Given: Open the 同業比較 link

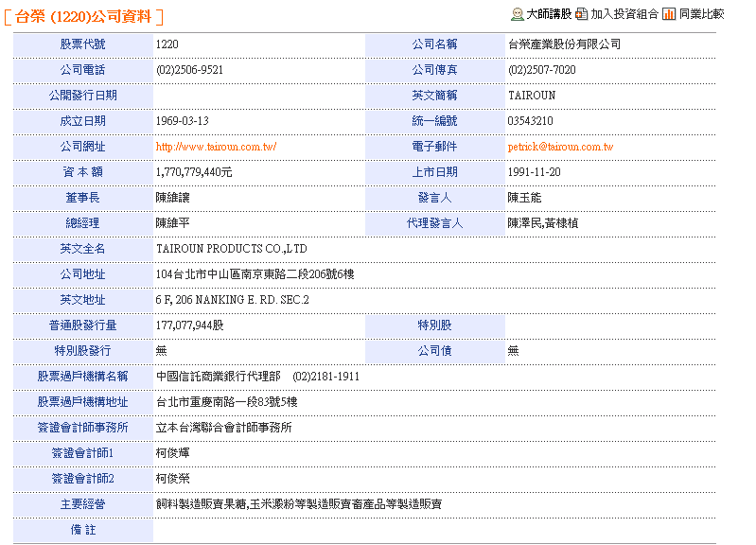Looking at the screenshot, I should 701,14.
